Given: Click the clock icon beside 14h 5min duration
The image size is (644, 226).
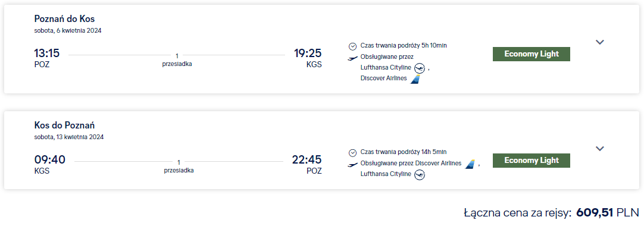Looking at the screenshot, I should tap(352, 153).
